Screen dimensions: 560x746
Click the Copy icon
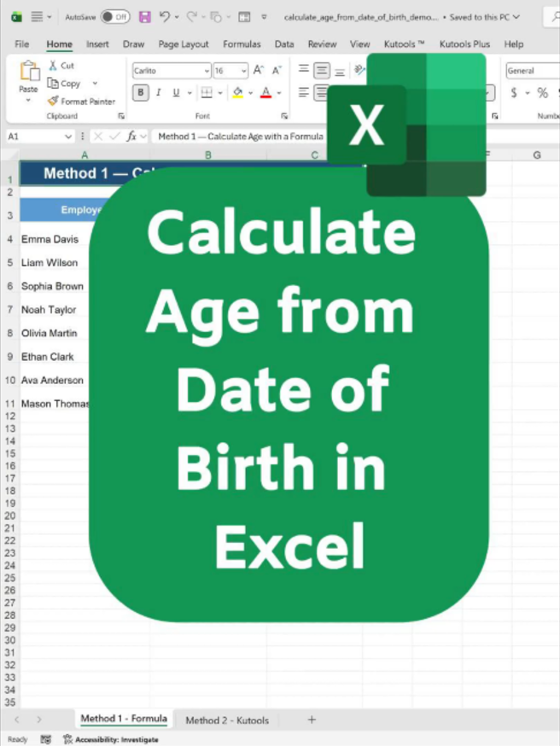pyautogui.click(x=52, y=84)
